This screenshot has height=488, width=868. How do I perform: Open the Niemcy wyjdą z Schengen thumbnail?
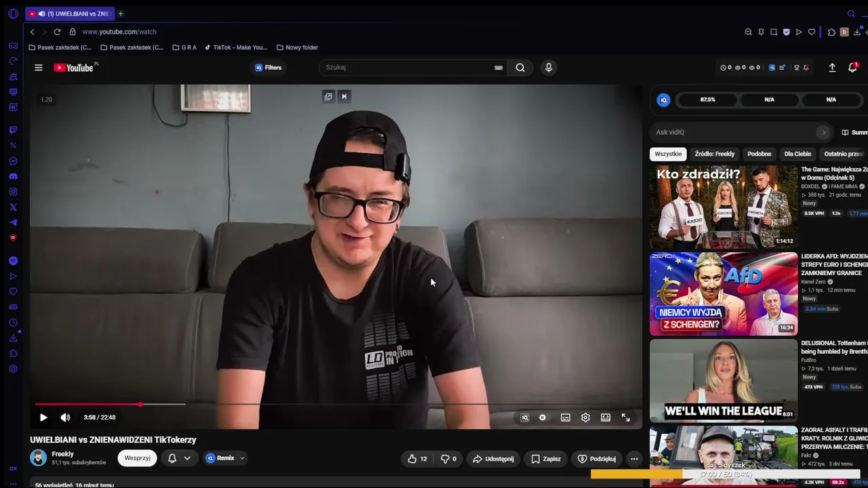724,294
